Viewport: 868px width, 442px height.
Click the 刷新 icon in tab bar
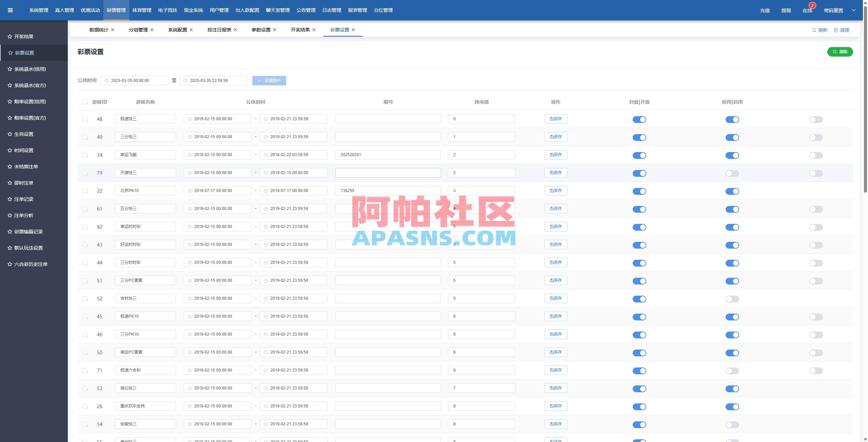pos(814,30)
